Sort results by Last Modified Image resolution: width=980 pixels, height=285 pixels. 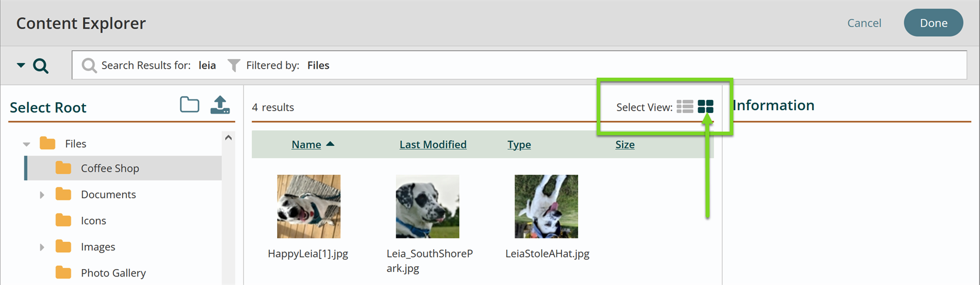pos(433,144)
